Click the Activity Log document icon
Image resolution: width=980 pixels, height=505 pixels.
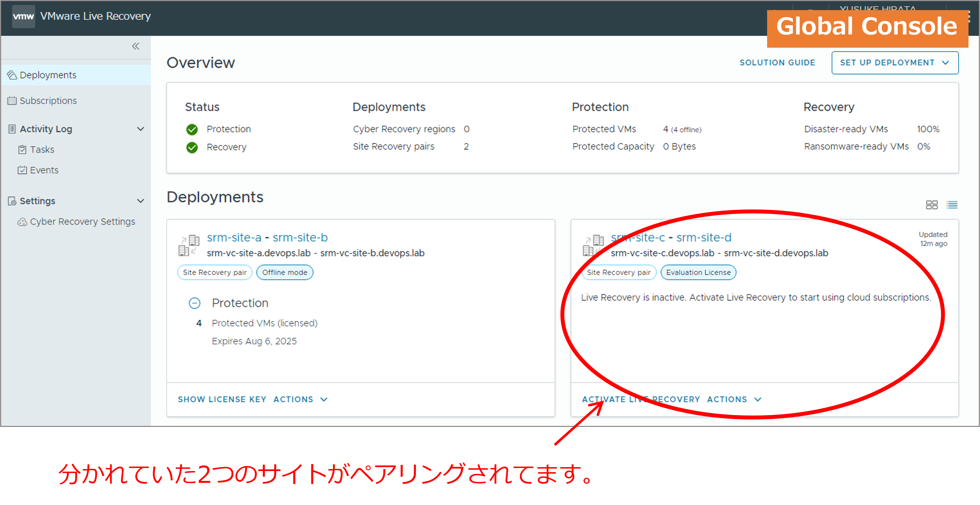pos(12,129)
